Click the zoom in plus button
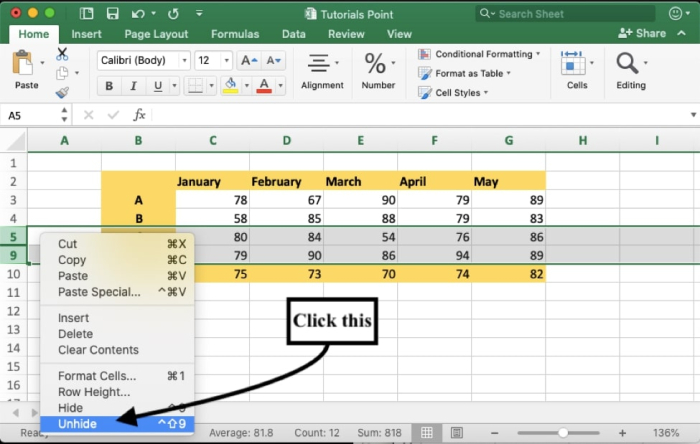This screenshot has height=444, width=700. (622, 433)
